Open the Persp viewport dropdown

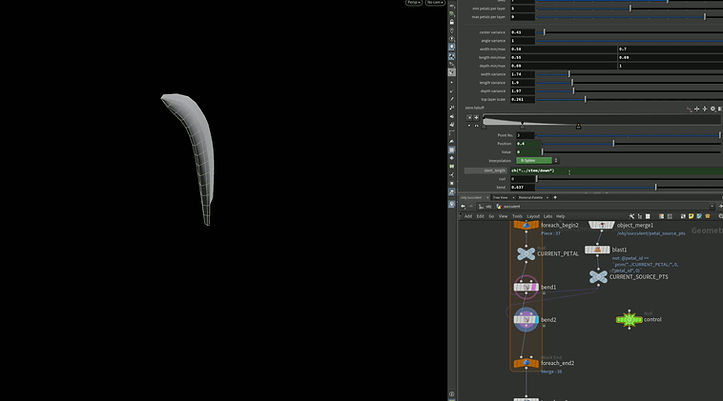click(x=414, y=2)
